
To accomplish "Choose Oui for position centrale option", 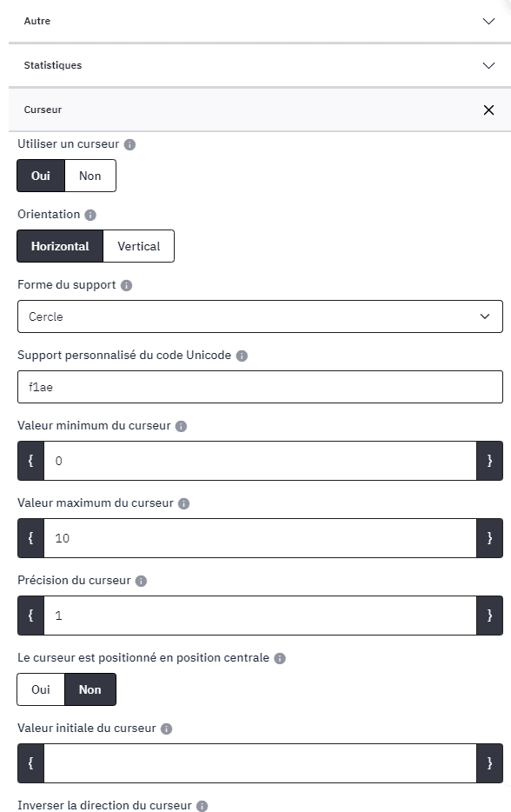I will pos(41,689).
